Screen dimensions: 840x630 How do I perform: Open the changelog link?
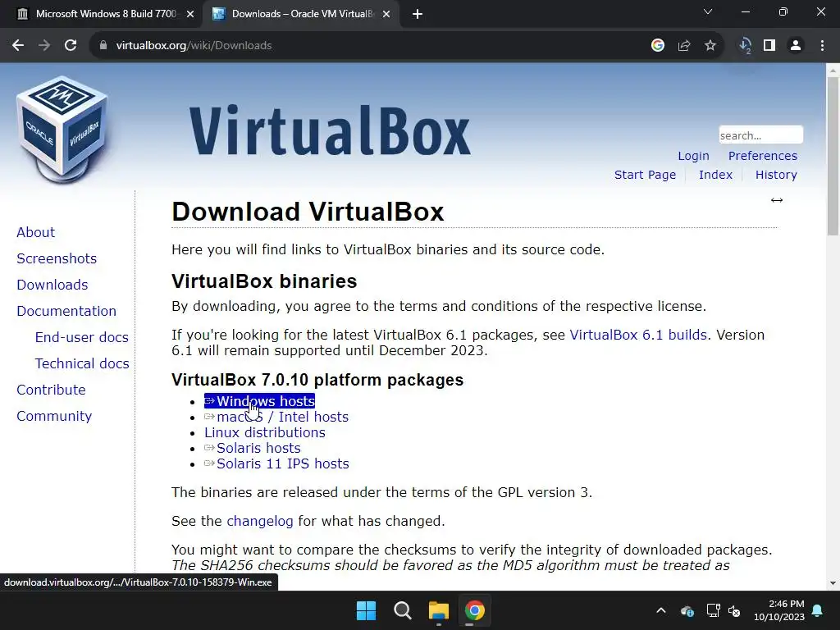[260, 521]
